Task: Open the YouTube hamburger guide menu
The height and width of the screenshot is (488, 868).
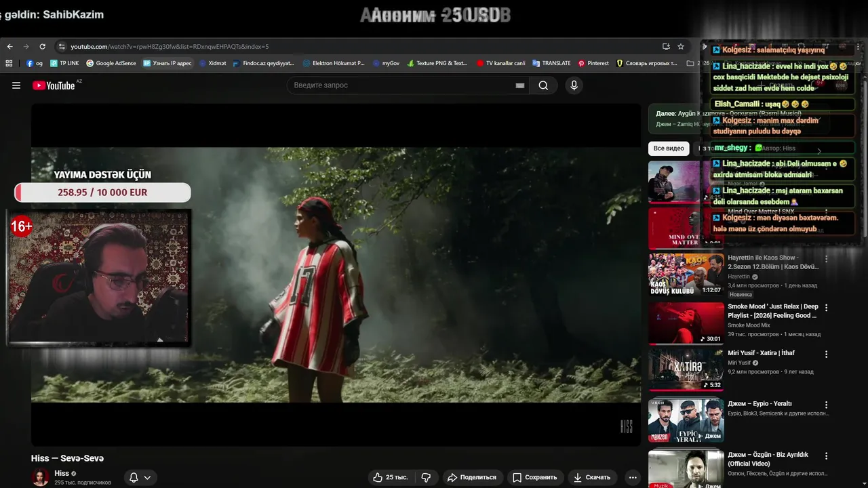Action: (x=16, y=85)
